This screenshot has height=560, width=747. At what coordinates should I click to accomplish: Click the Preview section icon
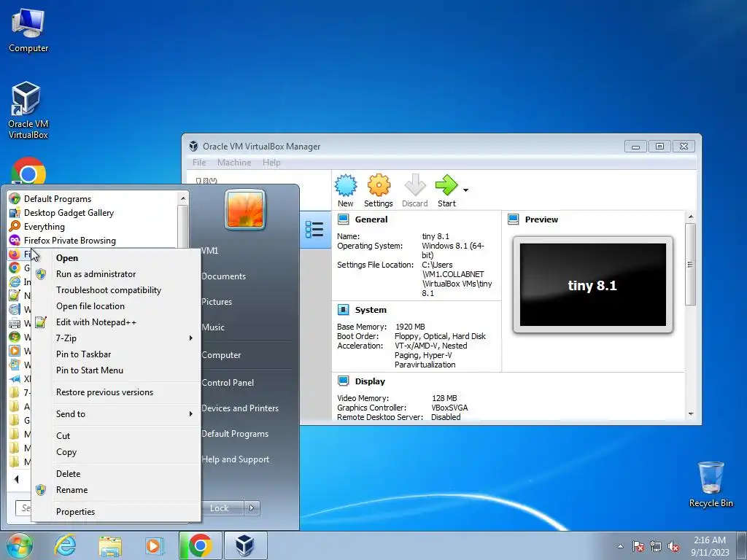[x=513, y=219]
